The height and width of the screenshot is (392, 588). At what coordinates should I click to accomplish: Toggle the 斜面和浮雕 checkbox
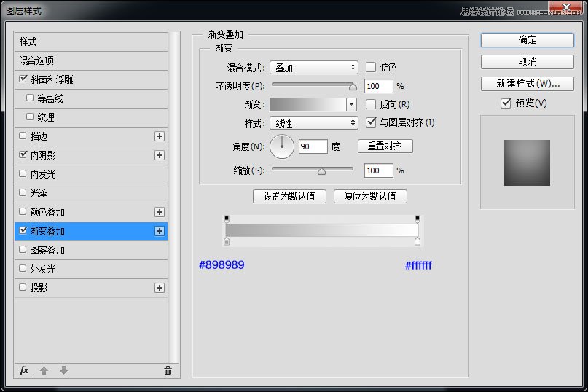click(x=23, y=79)
